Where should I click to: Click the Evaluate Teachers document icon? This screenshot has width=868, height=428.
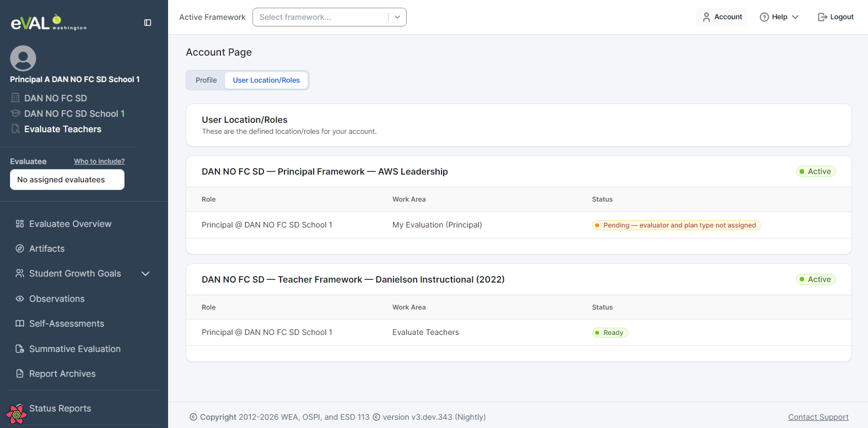[x=15, y=129]
